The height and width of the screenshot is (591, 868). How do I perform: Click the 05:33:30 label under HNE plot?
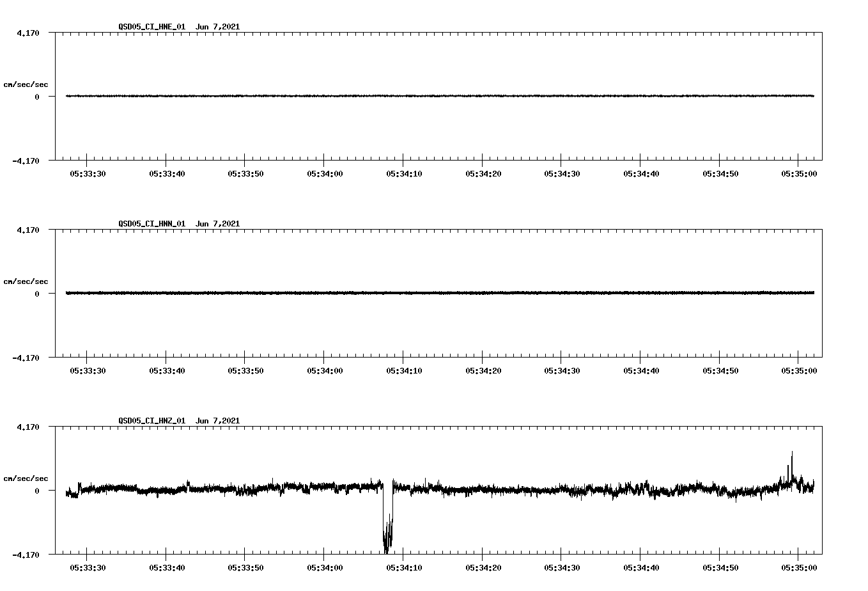click(x=88, y=174)
